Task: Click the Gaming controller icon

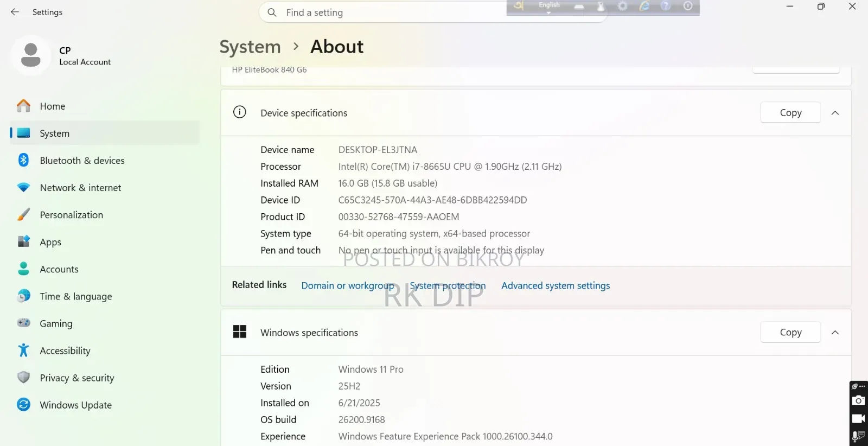Action: point(23,323)
